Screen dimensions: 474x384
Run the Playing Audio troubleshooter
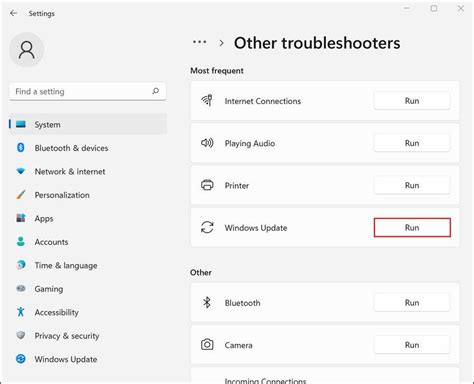click(x=412, y=143)
